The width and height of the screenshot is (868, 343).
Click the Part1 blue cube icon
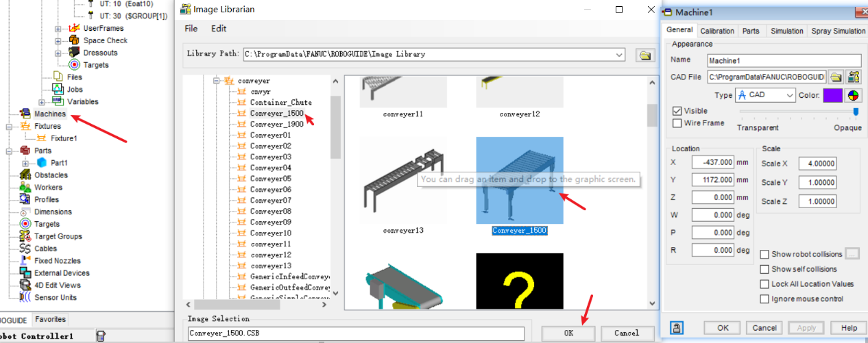(x=42, y=163)
